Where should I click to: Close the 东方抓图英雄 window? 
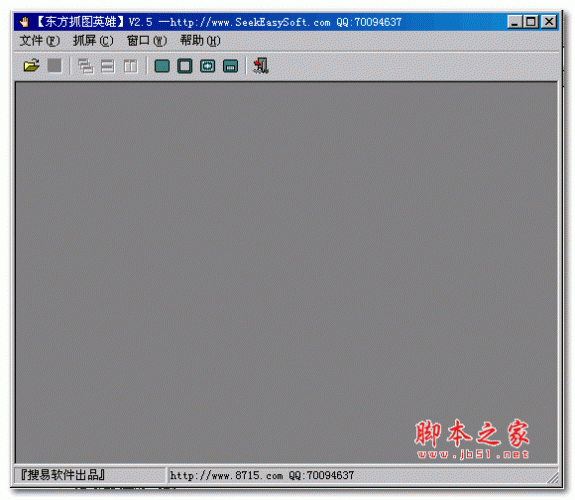point(549,22)
